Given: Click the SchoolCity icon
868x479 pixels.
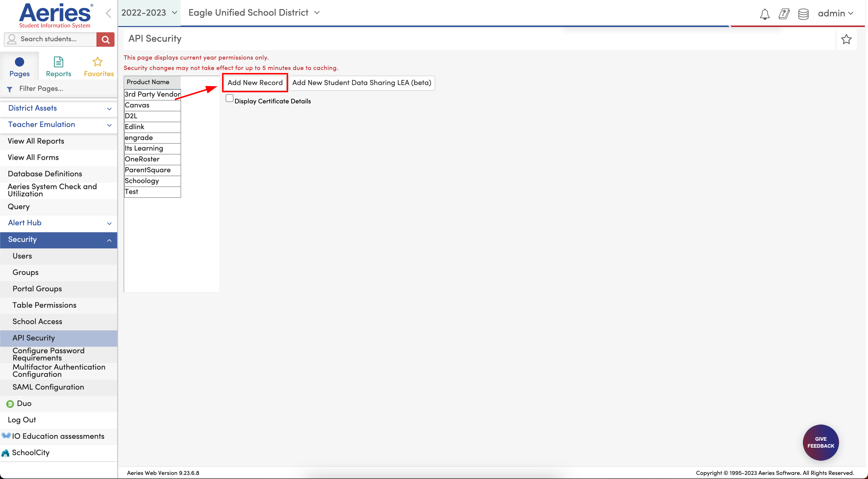Looking at the screenshot, I should pos(5,453).
